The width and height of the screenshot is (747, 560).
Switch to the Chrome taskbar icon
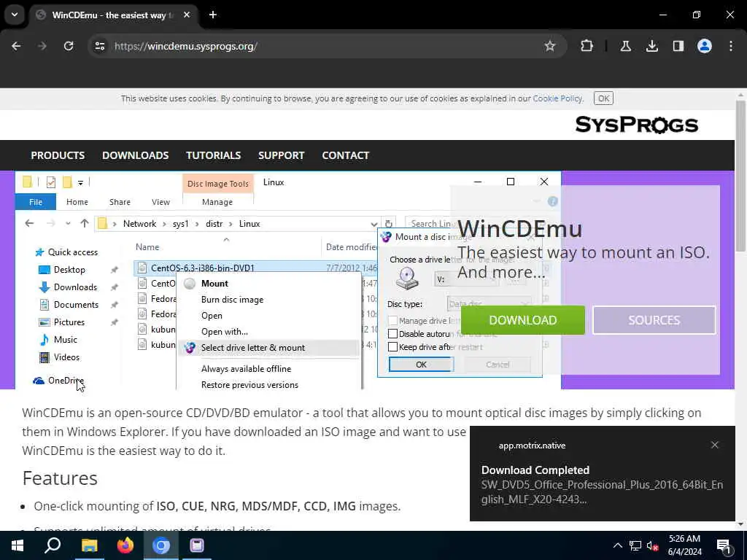(x=161, y=545)
